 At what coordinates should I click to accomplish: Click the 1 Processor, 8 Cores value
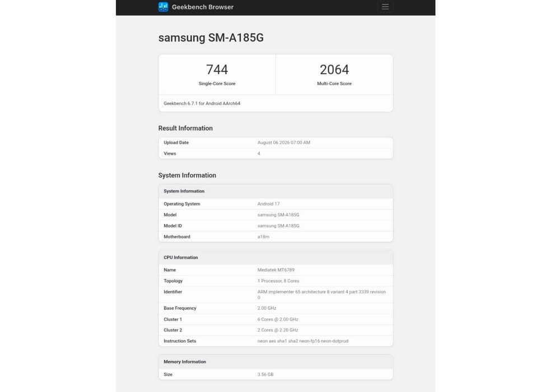click(278, 281)
